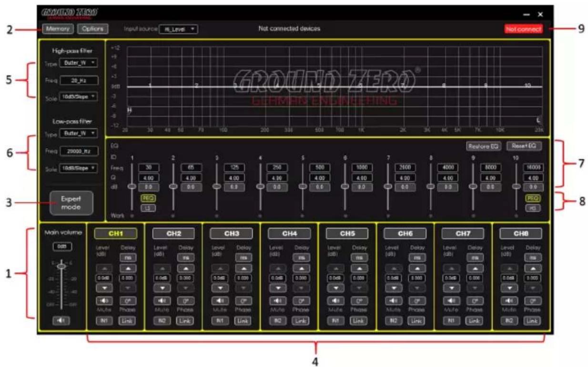
Task: Click EQ band 1 gain slider handle
Action: pyautogui.click(x=132, y=186)
